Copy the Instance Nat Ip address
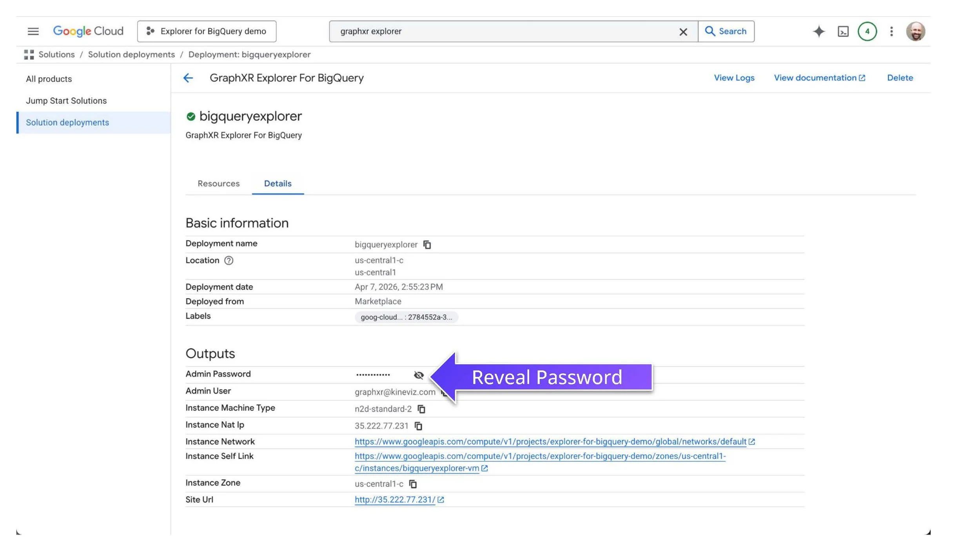Viewport: 980px width, 551px height. pos(418,426)
